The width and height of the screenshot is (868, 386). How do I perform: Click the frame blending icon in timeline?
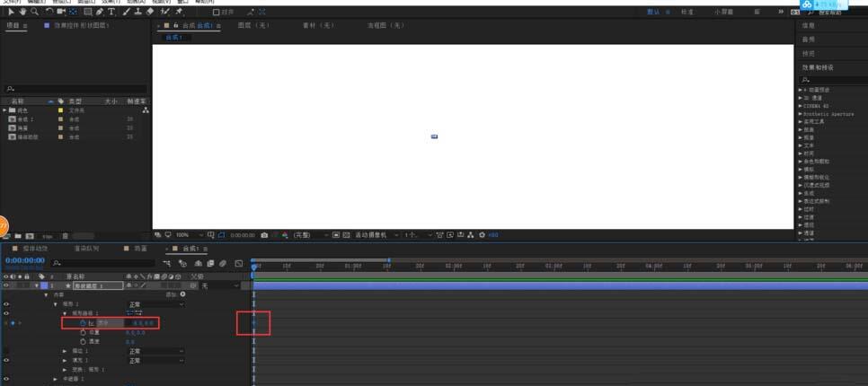211,264
